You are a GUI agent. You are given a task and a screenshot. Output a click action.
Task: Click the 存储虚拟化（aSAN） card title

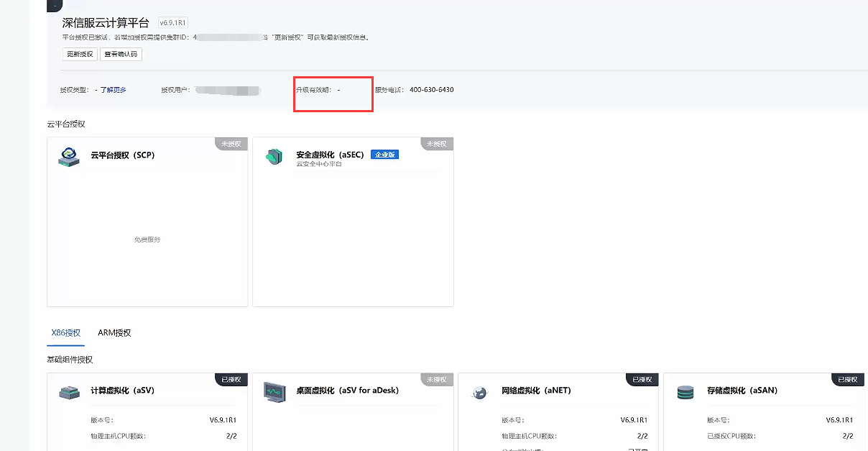(742, 391)
